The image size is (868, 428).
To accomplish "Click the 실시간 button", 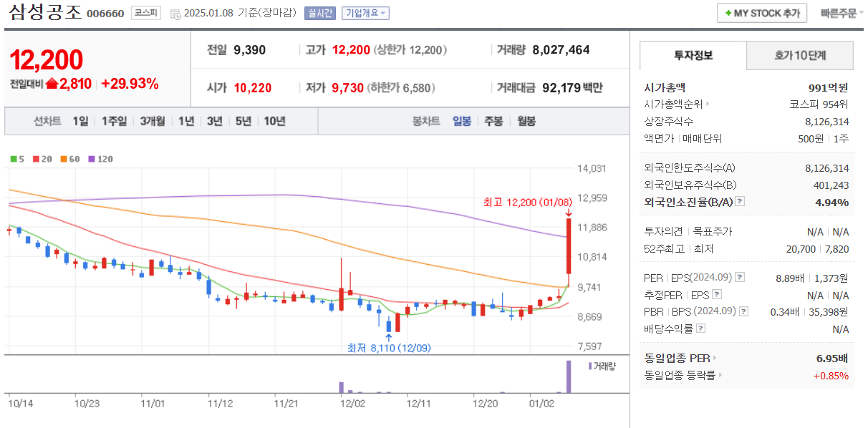I will 319,13.
